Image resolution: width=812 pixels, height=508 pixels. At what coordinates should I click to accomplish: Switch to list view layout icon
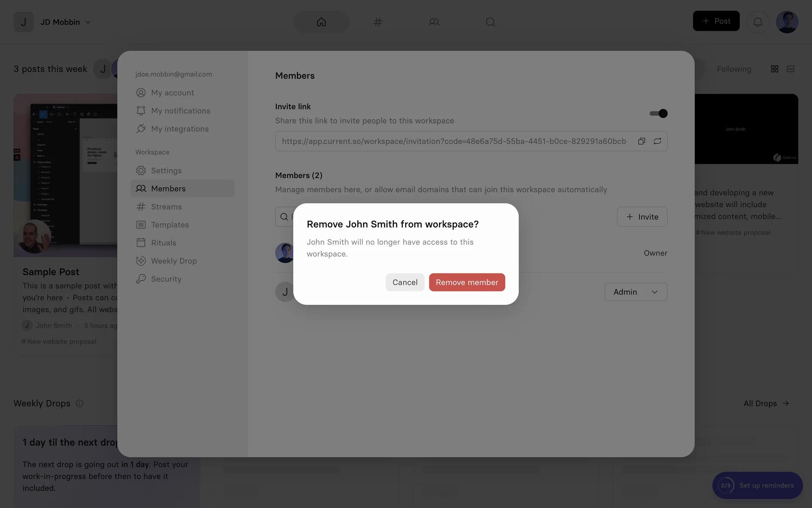pyautogui.click(x=790, y=69)
